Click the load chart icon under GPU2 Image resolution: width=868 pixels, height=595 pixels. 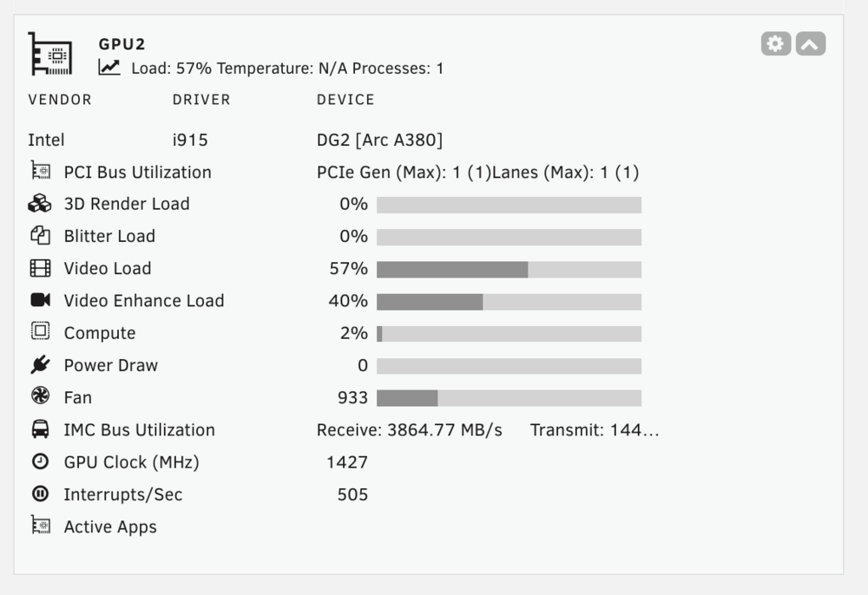tap(109, 67)
